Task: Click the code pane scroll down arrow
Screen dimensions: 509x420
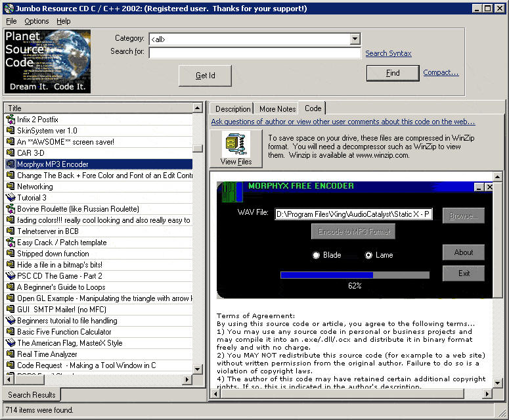Action: point(498,383)
